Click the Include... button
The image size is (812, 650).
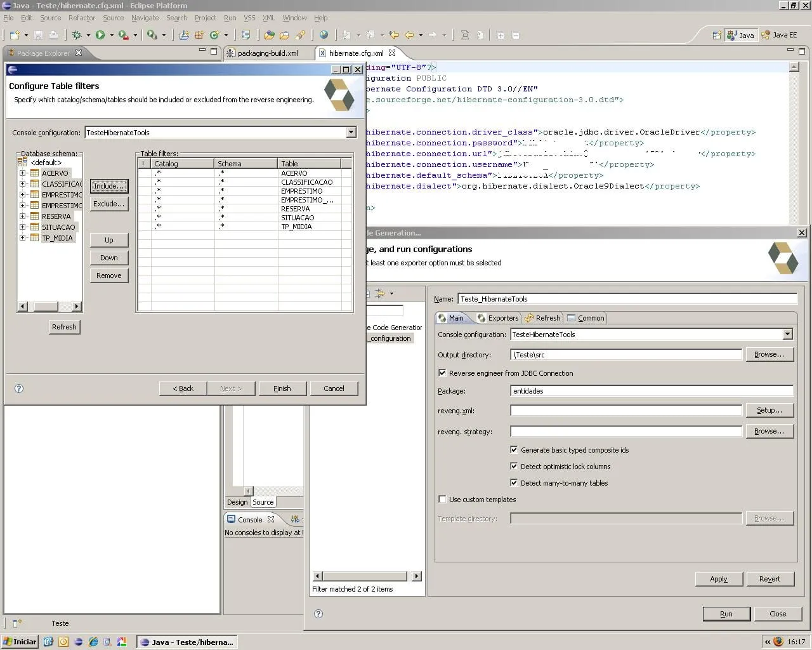[x=109, y=186]
